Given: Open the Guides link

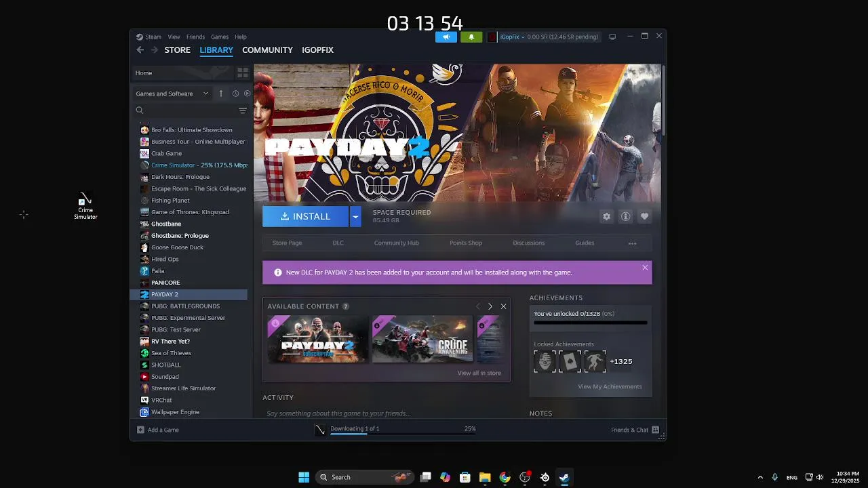Looking at the screenshot, I should point(585,243).
